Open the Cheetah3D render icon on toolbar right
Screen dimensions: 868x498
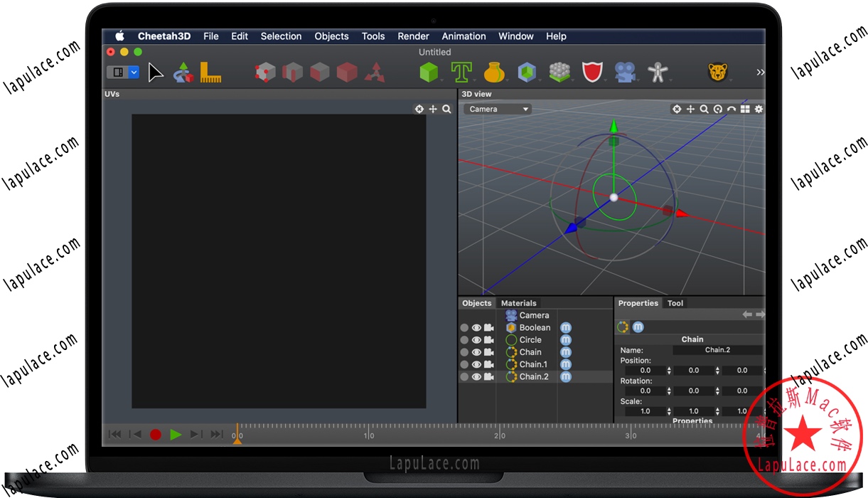tap(719, 72)
